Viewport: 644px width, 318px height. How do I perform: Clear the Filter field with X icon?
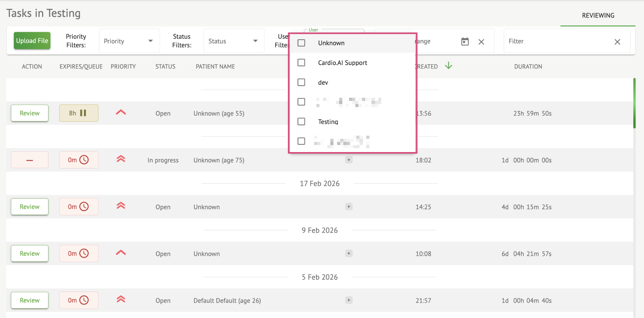pyautogui.click(x=617, y=42)
